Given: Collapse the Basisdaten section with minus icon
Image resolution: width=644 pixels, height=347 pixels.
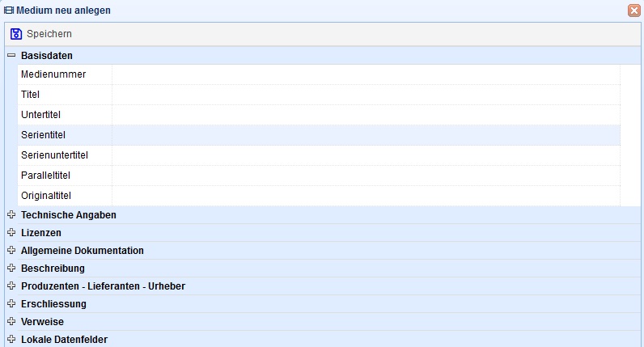Looking at the screenshot, I should tap(11, 55).
